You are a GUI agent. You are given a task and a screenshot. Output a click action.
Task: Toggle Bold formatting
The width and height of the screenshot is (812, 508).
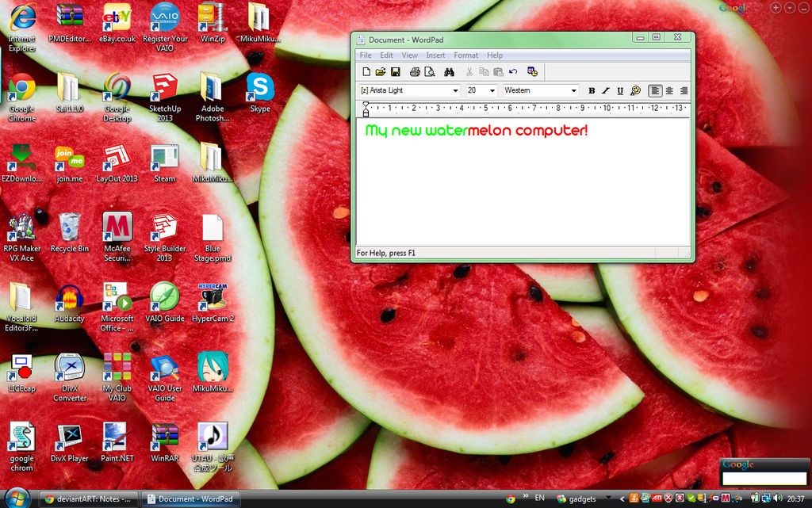pyautogui.click(x=592, y=90)
